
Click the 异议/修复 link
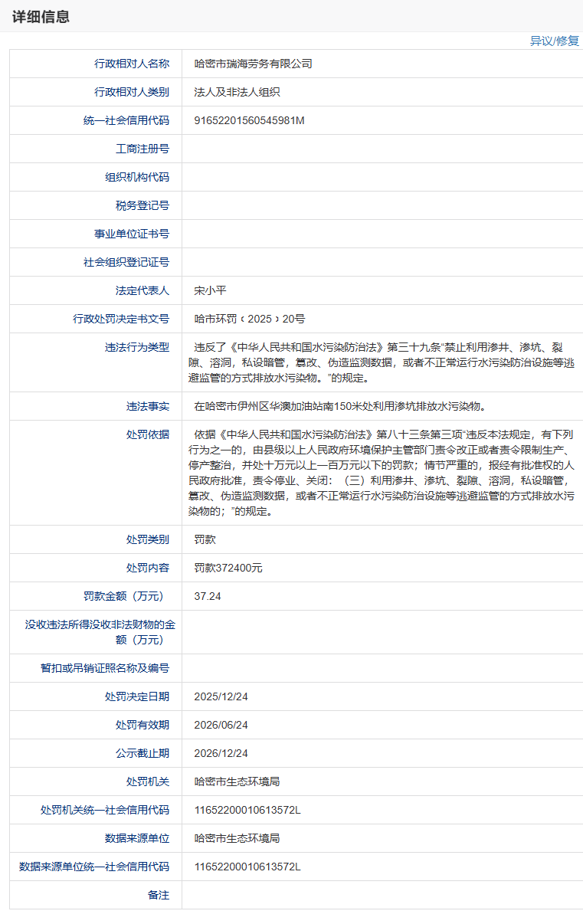pos(554,41)
